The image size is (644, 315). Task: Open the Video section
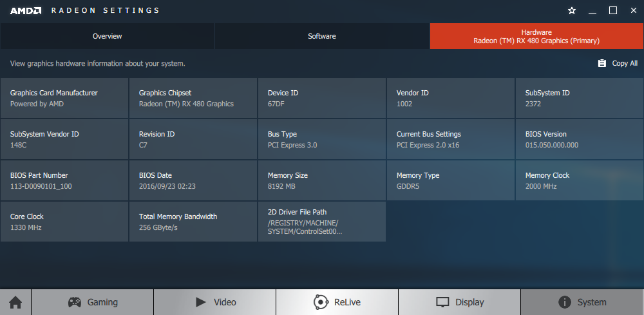tap(215, 302)
